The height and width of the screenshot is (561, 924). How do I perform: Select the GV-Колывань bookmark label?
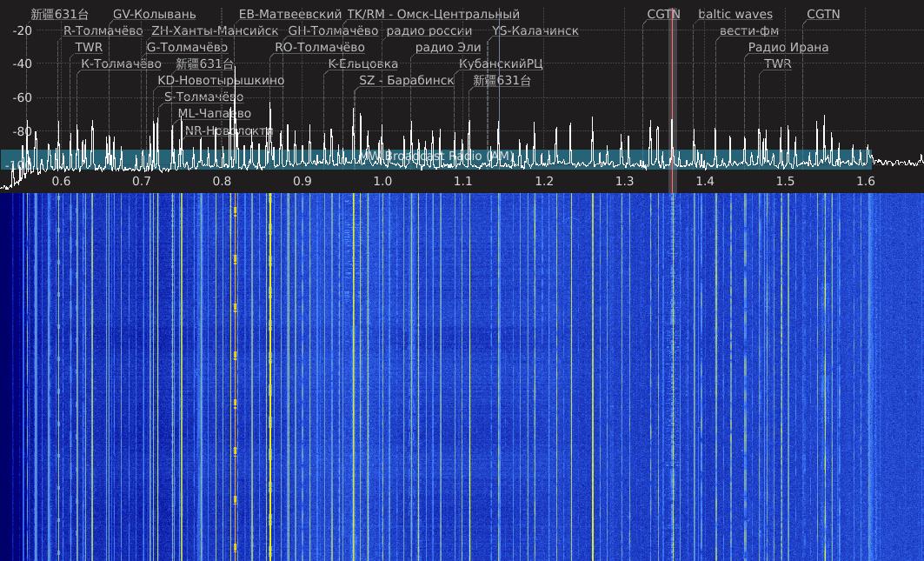click(155, 14)
